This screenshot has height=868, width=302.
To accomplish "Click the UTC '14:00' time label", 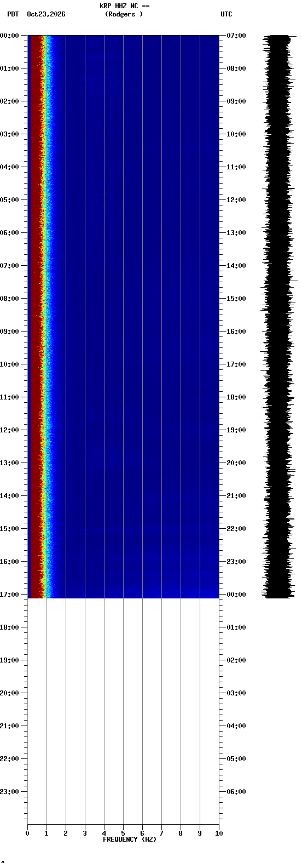I will 236,266.
